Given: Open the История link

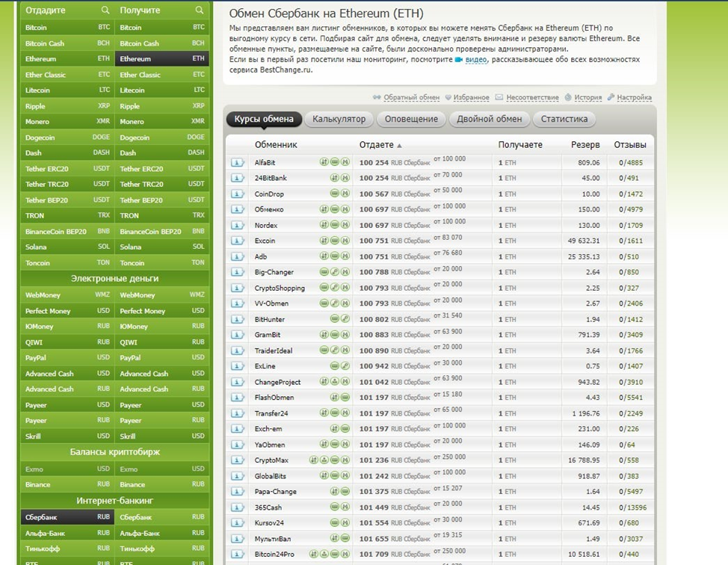Looking at the screenshot, I should tap(587, 97).
